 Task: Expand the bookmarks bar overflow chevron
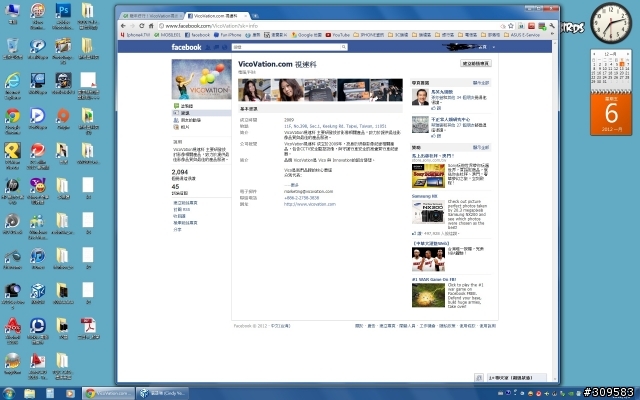coord(553,35)
